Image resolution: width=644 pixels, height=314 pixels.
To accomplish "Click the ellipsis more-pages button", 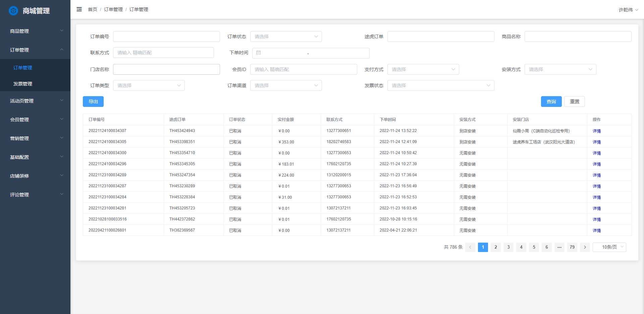I will (x=559, y=247).
